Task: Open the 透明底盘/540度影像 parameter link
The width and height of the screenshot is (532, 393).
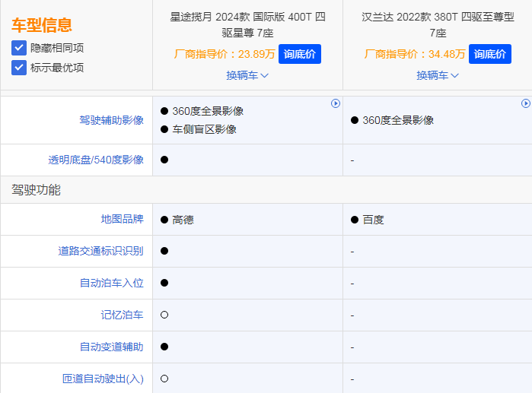Action: click(x=96, y=160)
